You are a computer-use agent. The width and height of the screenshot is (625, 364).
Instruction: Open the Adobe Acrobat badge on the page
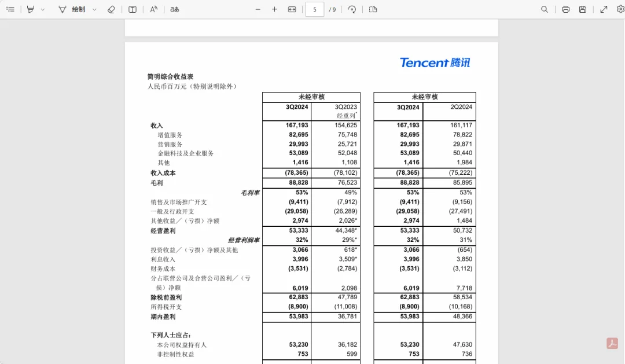pos(612,343)
